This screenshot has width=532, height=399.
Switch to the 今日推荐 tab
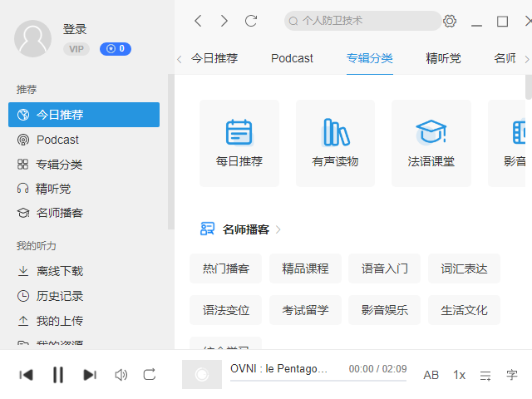[x=214, y=59]
